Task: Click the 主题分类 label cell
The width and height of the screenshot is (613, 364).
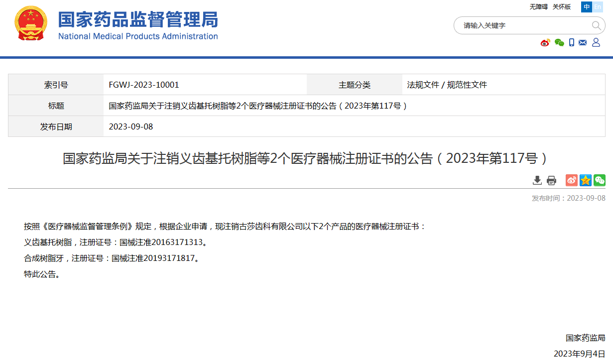Action: (355, 85)
